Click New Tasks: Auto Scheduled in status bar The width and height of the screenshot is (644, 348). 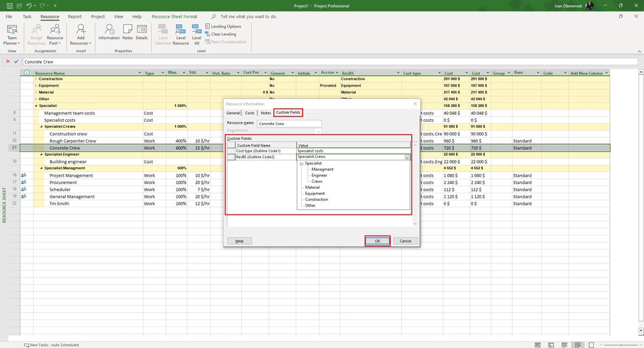[x=52, y=345]
